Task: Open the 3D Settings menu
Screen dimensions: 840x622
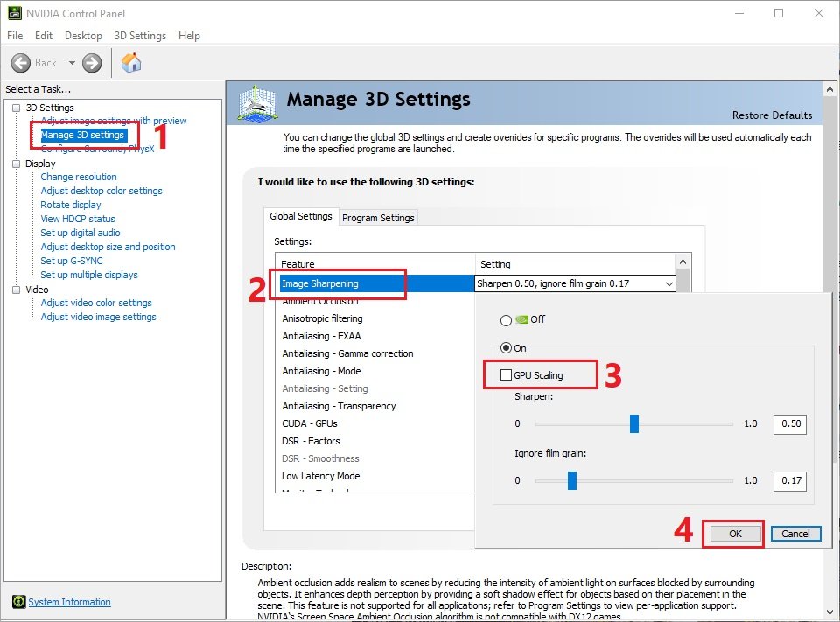Action: (x=140, y=36)
